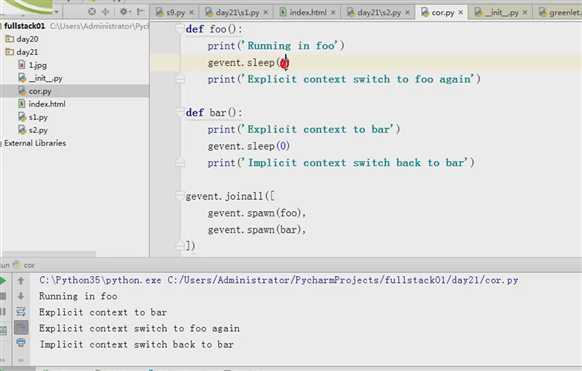Switch to the __init__.py editor tab
Viewport: 582px width, 371px height.
point(501,13)
